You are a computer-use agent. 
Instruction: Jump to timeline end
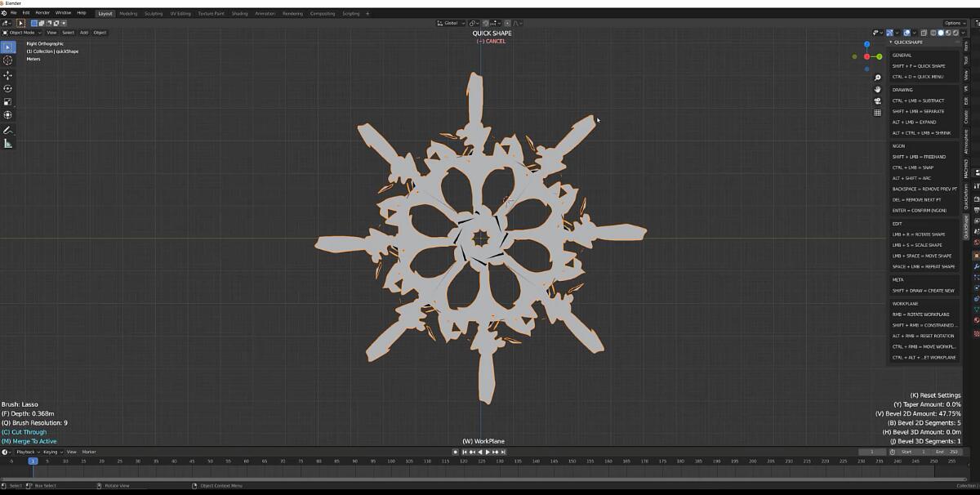pos(502,452)
